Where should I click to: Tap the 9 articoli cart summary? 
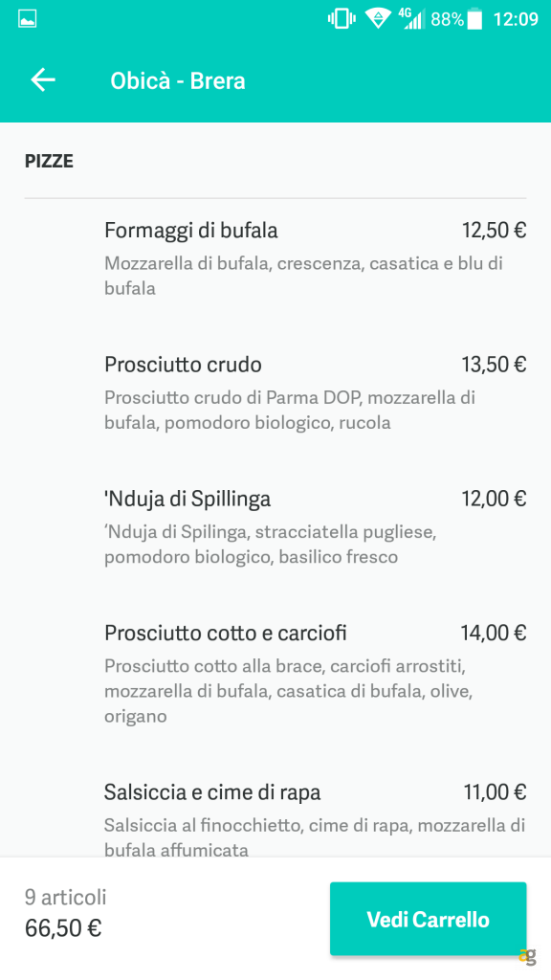coord(66,897)
